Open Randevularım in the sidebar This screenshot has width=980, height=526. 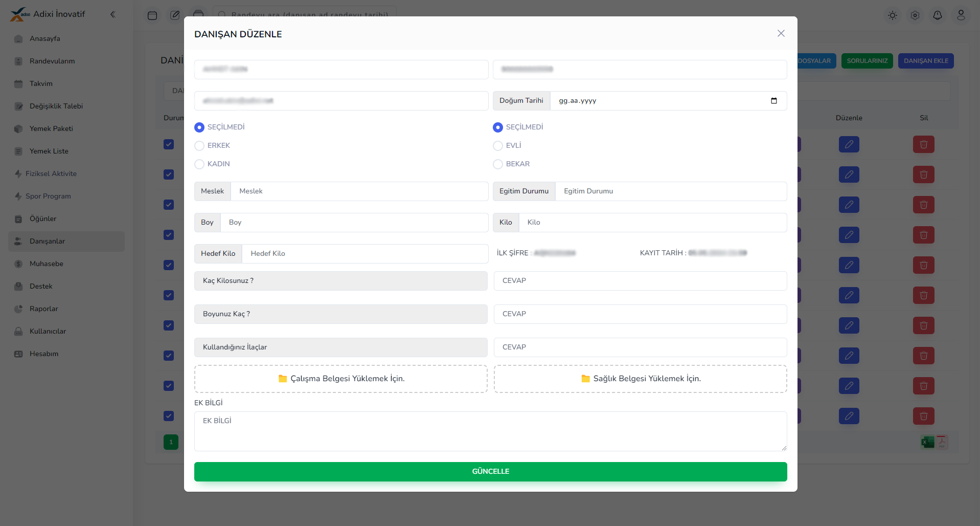[66, 61]
